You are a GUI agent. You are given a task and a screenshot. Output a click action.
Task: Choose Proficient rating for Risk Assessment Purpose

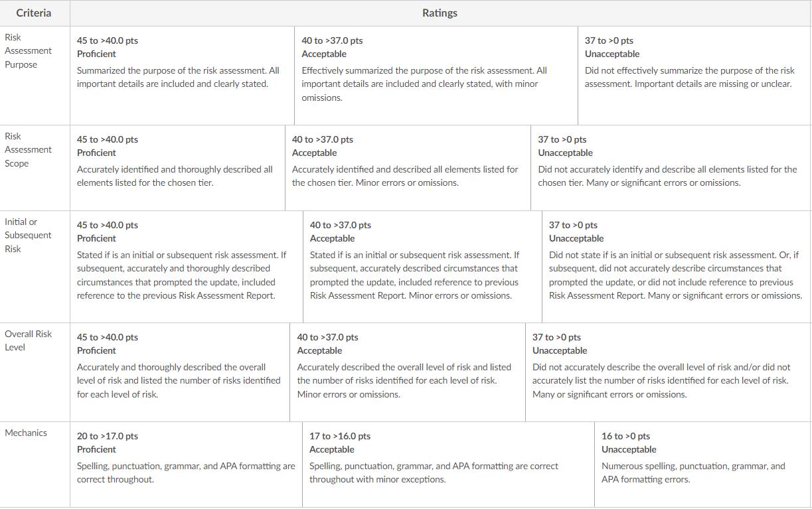click(182, 76)
